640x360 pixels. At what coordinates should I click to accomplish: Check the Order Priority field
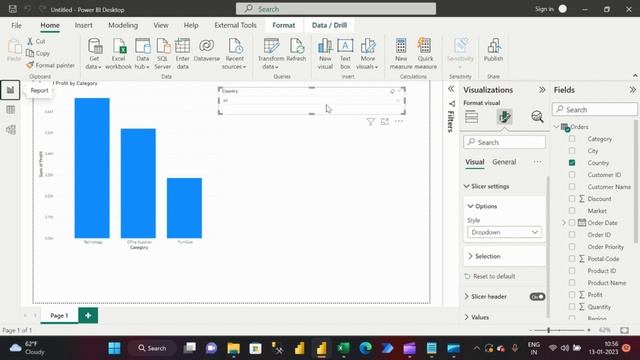[x=572, y=247]
